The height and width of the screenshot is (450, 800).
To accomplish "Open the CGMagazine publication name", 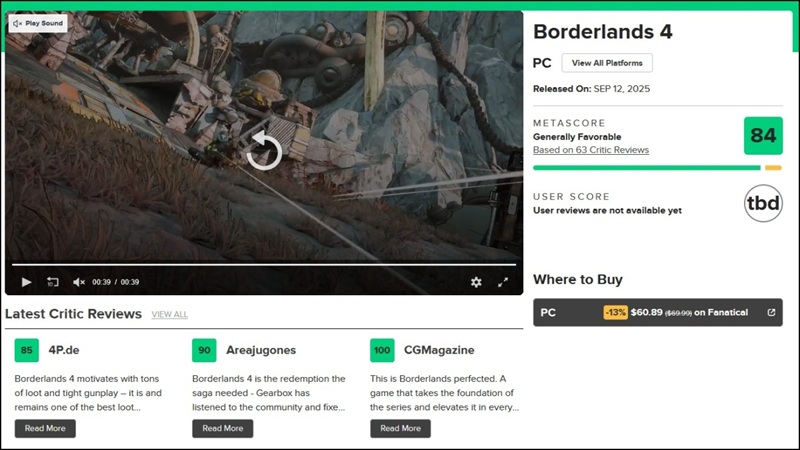I will [x=438, y=350].
